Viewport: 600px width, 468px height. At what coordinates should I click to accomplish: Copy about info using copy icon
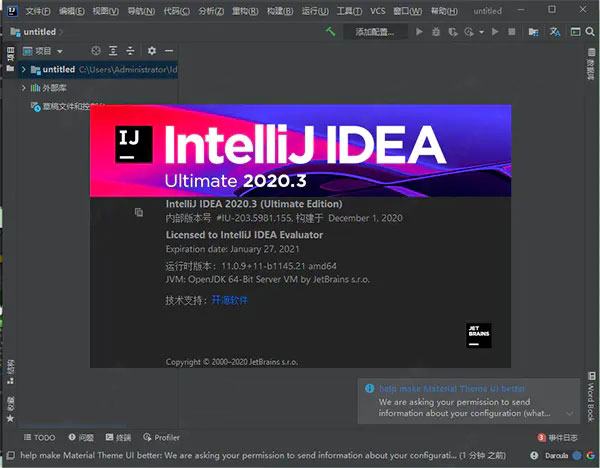[x=139, y=212]
